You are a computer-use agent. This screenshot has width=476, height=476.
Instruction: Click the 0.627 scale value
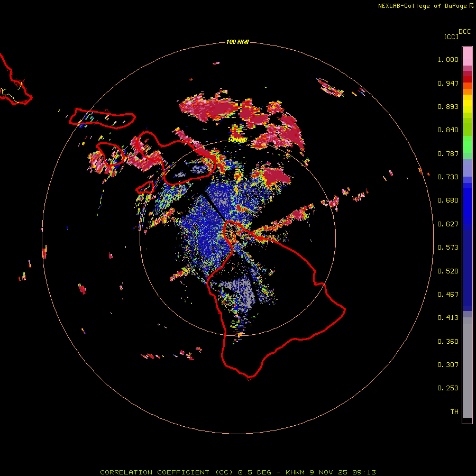448,224
